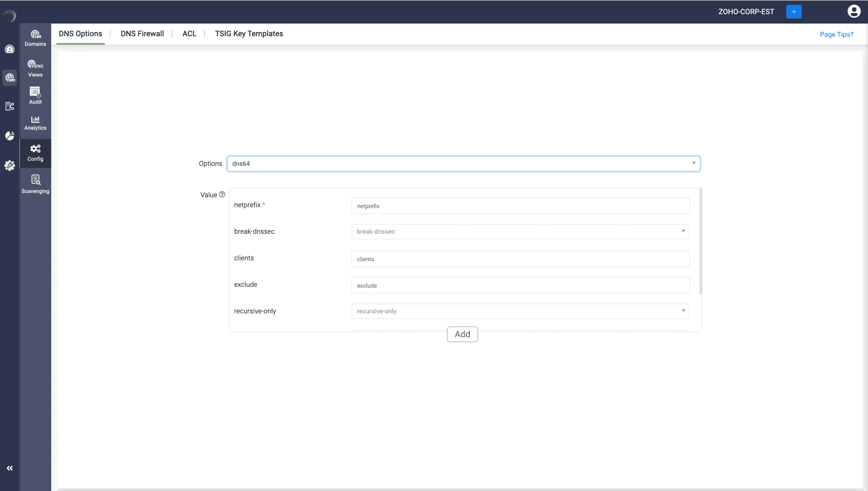Open the Views section icon

[35, 65]
